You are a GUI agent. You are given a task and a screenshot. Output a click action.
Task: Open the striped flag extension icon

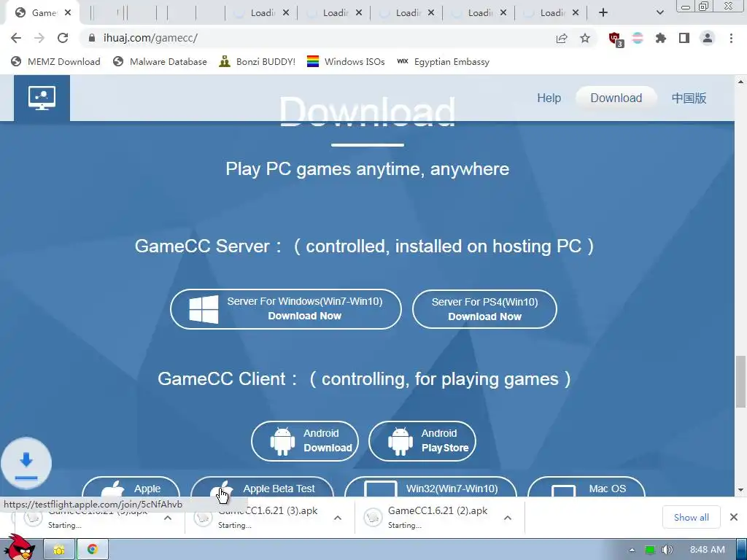click(x=638, y=38)
